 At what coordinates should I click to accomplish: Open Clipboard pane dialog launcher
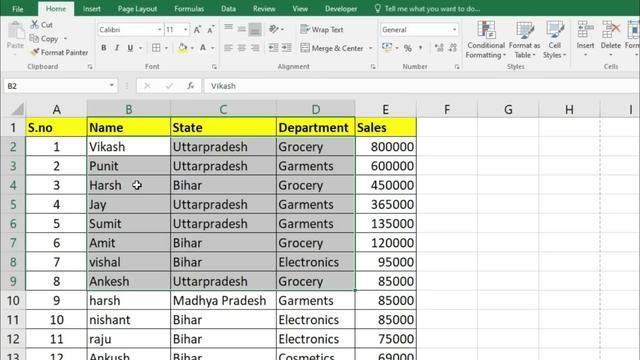pos(90,67)
